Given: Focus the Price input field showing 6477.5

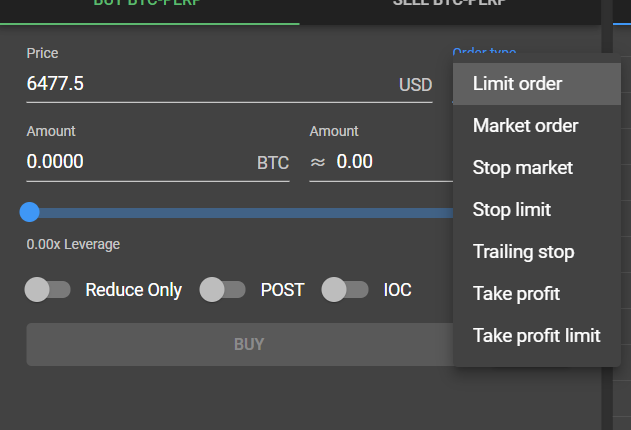Looking at the screenshot, I should [x=200, y=84].
